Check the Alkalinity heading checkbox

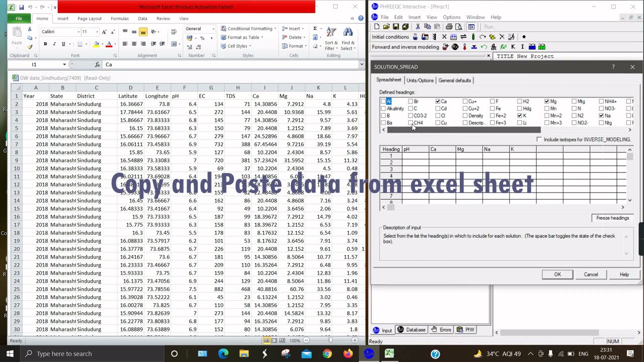383,109
